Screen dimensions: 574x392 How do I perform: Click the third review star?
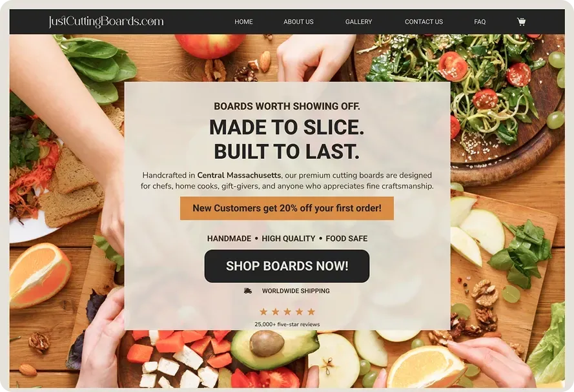point(287,312)
